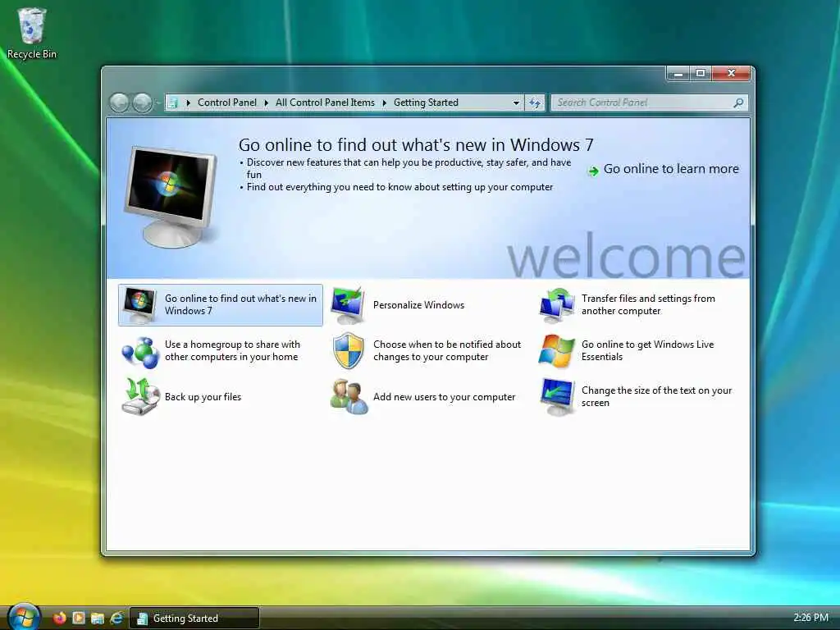Go back with the Back arrow button
The width and height of the screenshot is (840, 630).
[119, 103]
